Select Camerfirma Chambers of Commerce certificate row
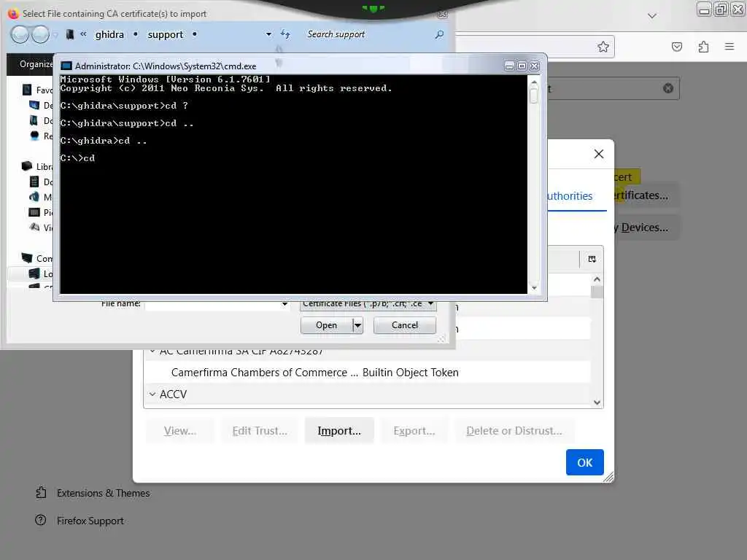747x560 pixels. click(x=367, y=373)
